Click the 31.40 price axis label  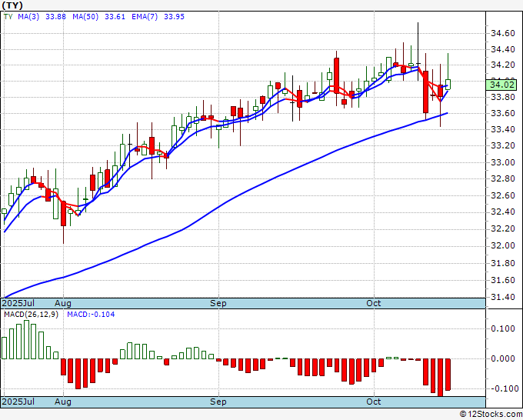tap(503, 297)
